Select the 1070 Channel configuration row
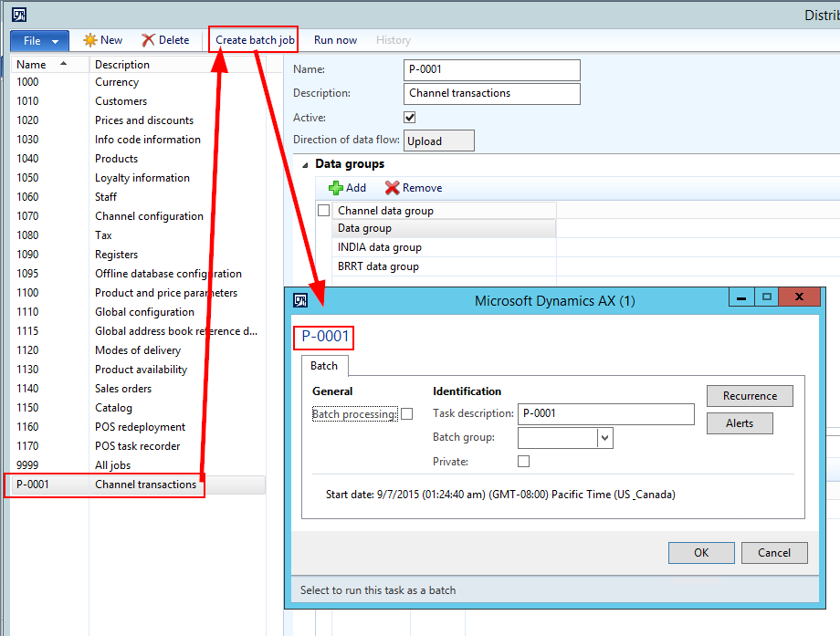Image resolution: width=840 pixels, height=636 pixels. point(138,216)
